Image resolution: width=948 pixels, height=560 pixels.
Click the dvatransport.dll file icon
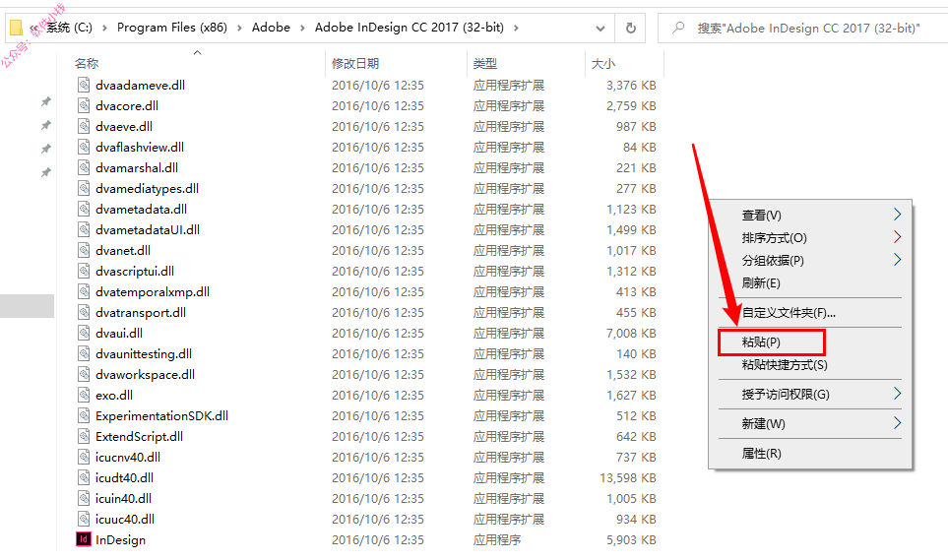point(84,312)
